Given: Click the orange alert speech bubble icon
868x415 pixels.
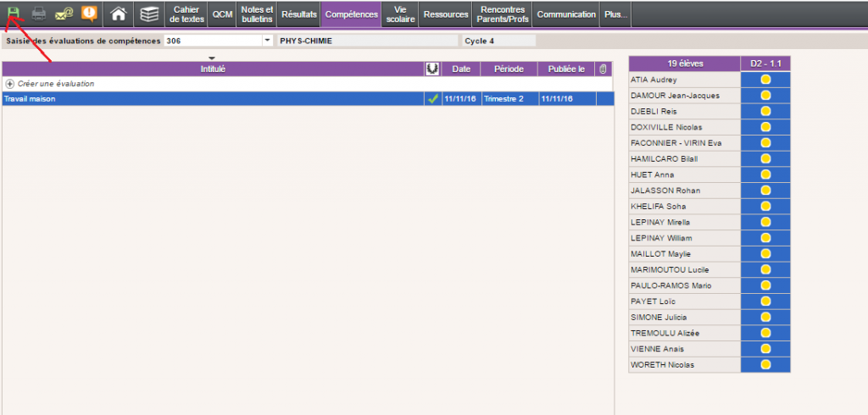Looking at the screenshot, I should (87, 14).
